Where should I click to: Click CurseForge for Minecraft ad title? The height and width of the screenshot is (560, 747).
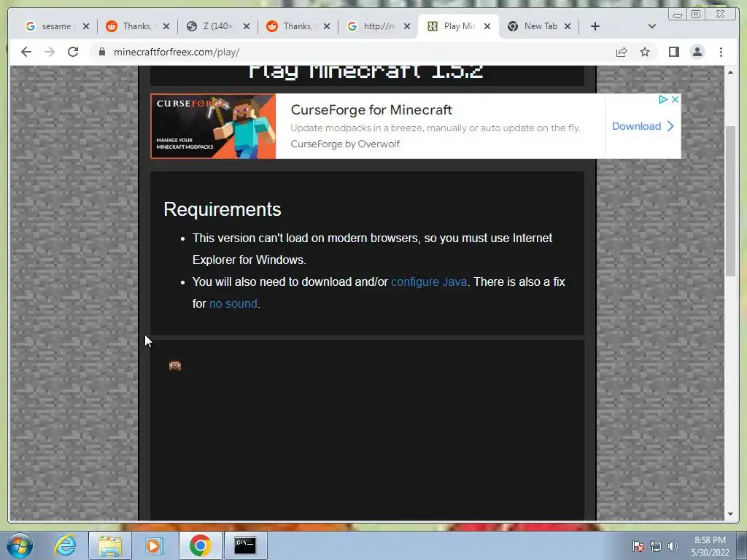point(371,109)
